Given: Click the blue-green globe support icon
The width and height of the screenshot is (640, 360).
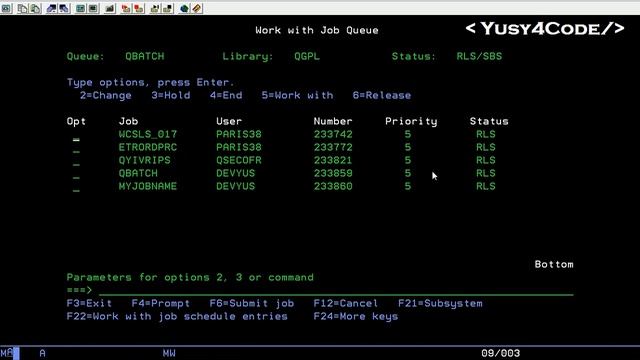Looking at the screenshot, I should pos(184,8).
